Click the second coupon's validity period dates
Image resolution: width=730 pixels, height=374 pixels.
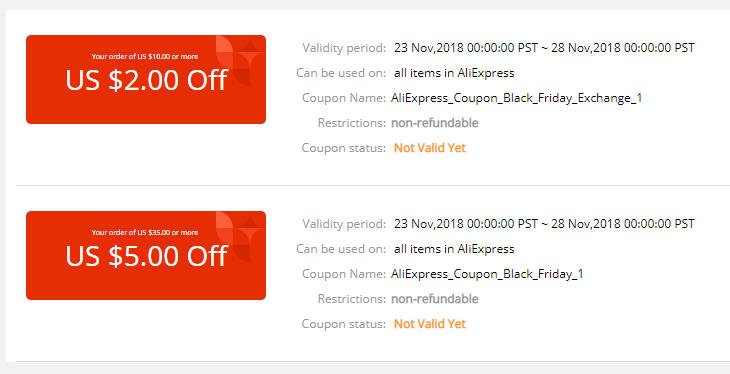click(544, 224)
